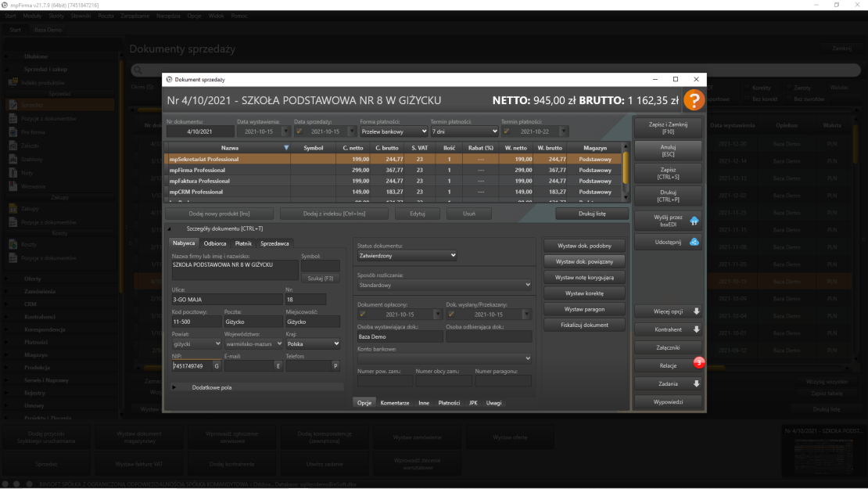Click the Ulica input field

point(226,299)
